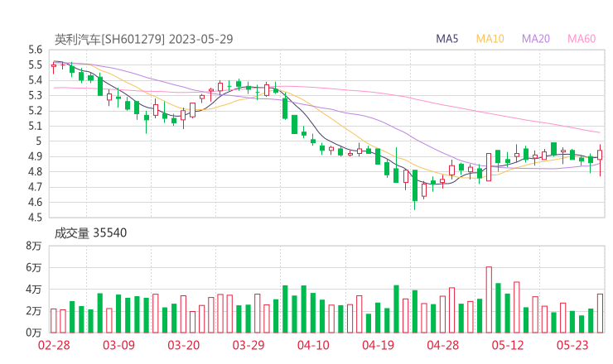Viewport: 613px width, 364px height.
Task: Click the 5 price axis label
Action: click(x=38, y=141)
